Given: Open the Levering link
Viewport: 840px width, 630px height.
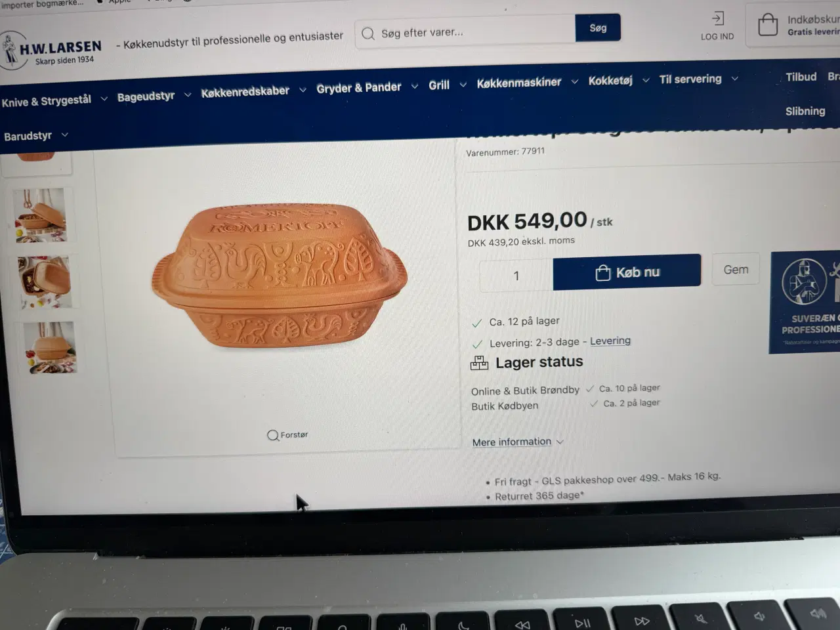Looking at the screenshot, I should pos(610,341).
